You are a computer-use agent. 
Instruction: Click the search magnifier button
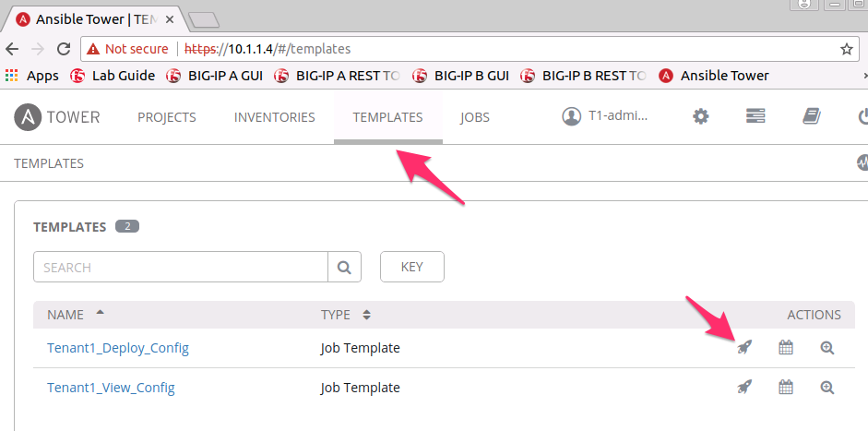point(344,267)
